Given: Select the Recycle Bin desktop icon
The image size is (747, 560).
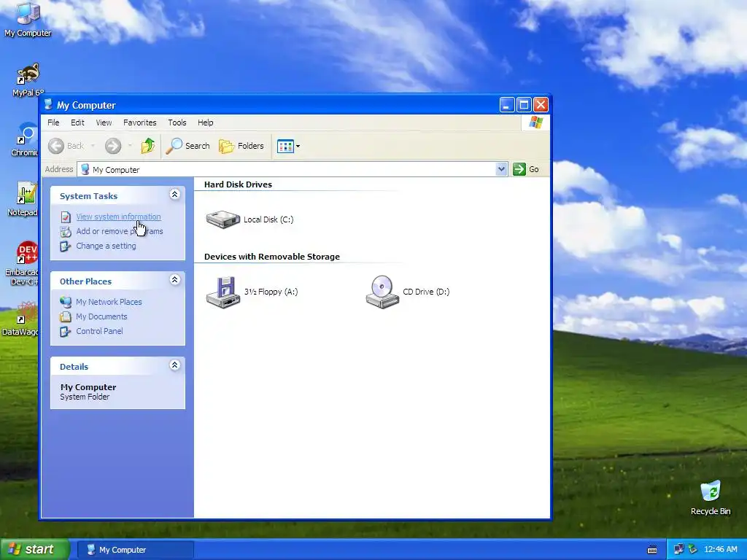Looking at the screenshot, I should click(711, 497).
